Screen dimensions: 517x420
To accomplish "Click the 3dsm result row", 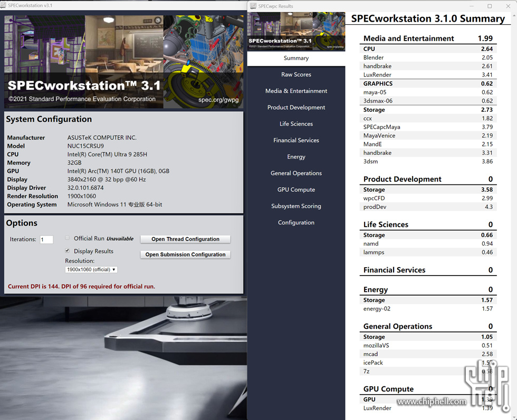I will coord(428,161).
